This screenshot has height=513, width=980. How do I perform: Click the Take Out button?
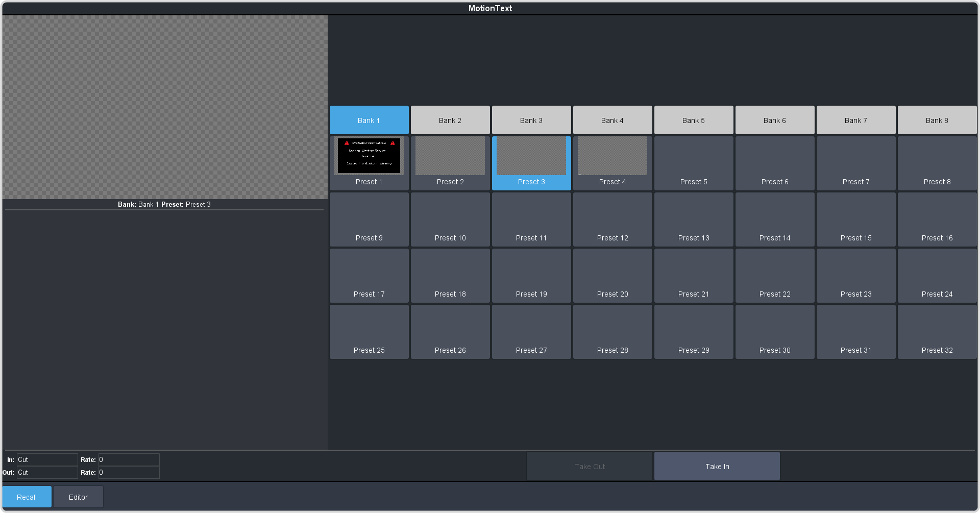pyautogui.click(x=590, y=467)
